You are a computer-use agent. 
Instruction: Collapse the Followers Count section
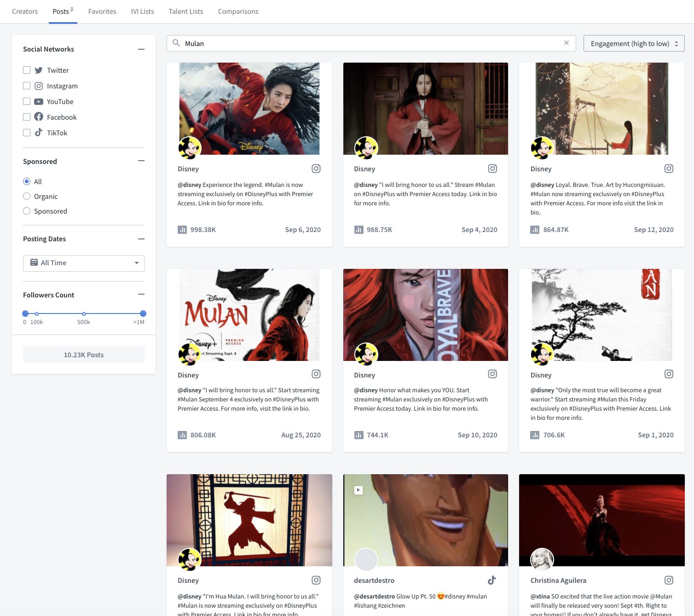tap(141, 294)
